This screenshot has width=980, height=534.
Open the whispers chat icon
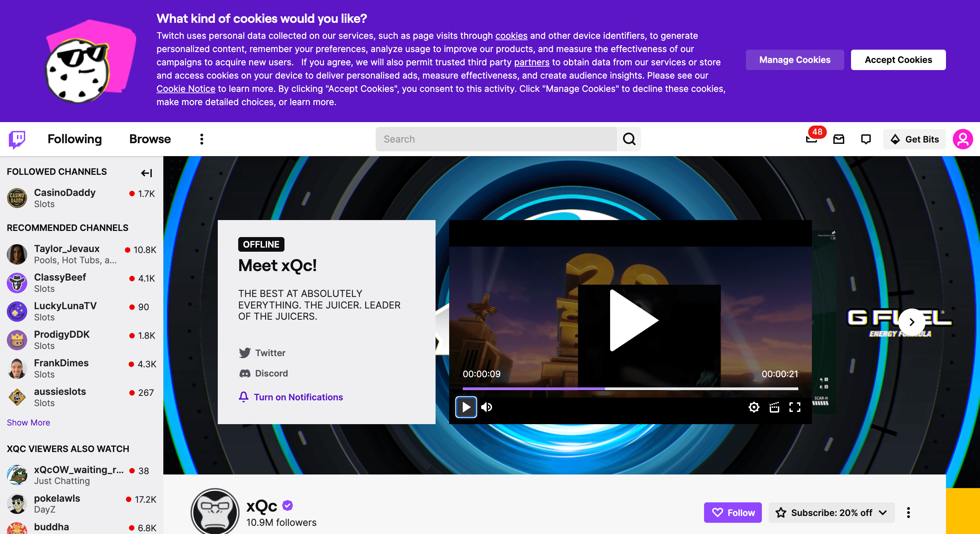click(x=866, y=139)
